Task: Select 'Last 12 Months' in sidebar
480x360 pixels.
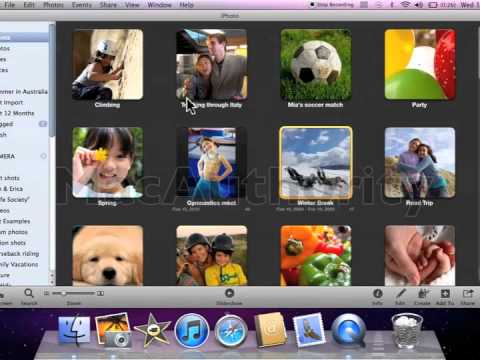Action: coord(24,113)
